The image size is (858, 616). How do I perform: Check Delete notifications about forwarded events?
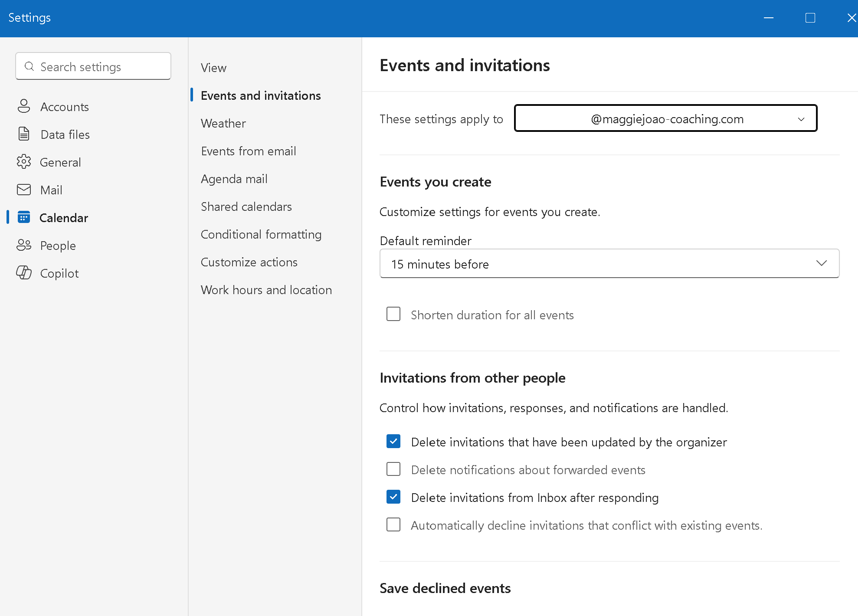[x=393, y=469]
